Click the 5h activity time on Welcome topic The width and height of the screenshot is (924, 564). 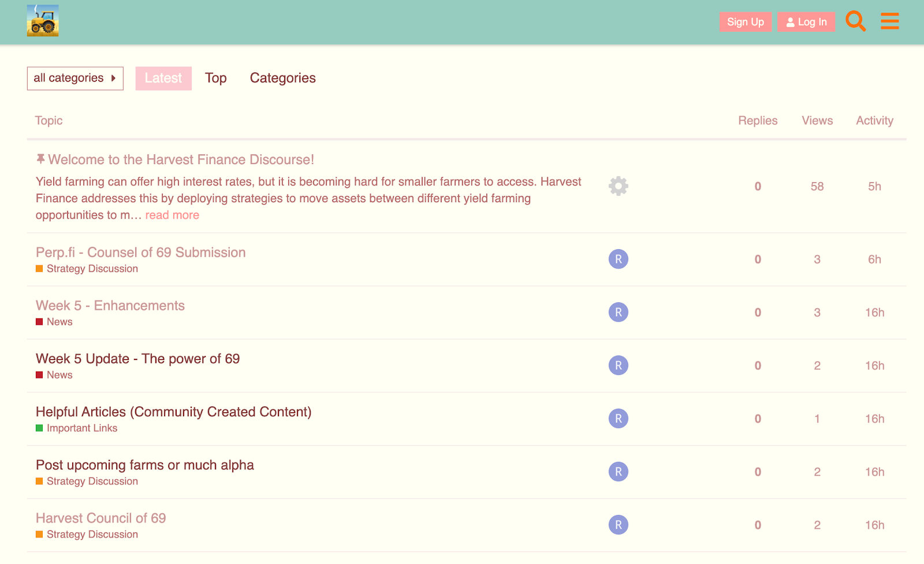tap(875, 187)
